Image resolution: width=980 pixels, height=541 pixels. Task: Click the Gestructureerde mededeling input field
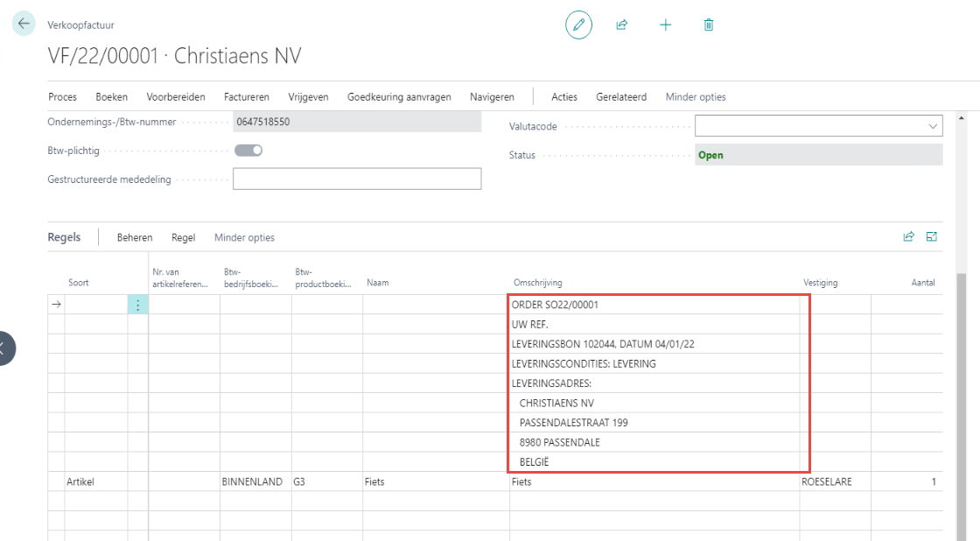(x=357, y=179)
